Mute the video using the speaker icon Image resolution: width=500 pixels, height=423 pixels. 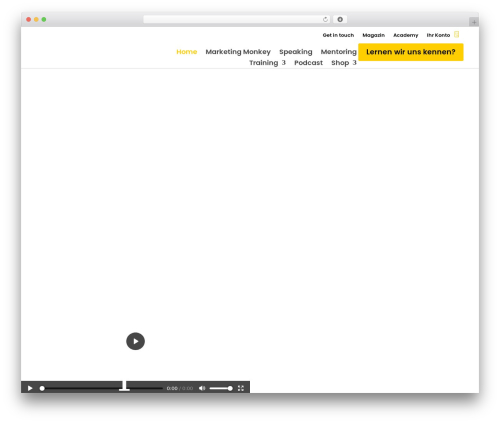pos(202,388)
